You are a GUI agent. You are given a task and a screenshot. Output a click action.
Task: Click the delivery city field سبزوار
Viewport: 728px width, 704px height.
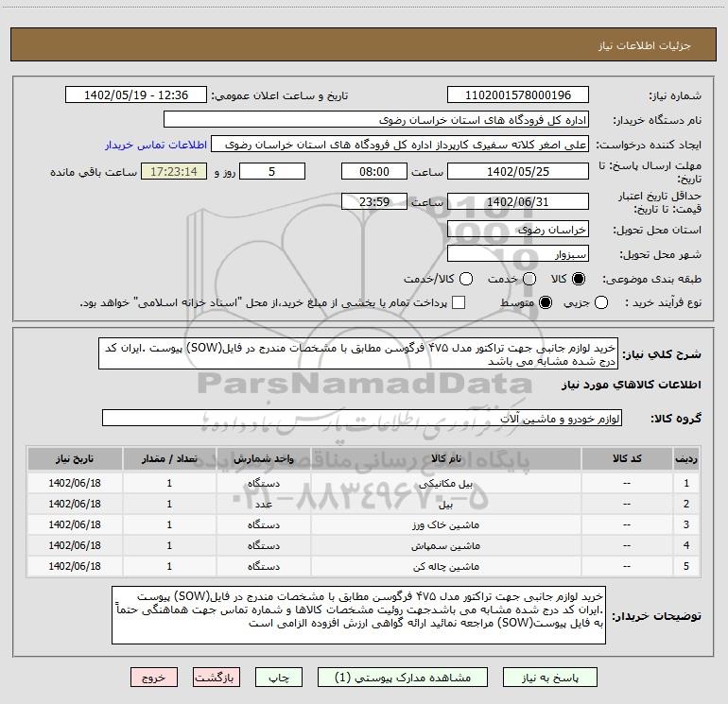(x=518, y=254)
